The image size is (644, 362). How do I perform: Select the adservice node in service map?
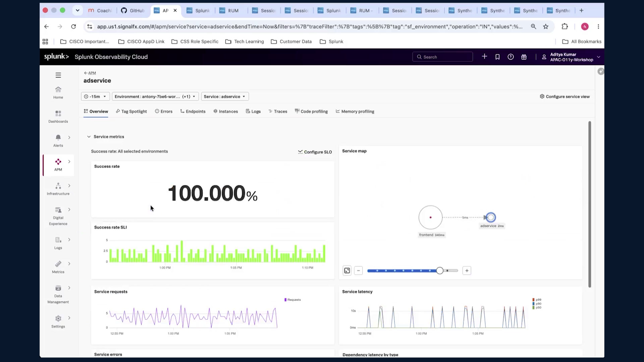(491, 218)
